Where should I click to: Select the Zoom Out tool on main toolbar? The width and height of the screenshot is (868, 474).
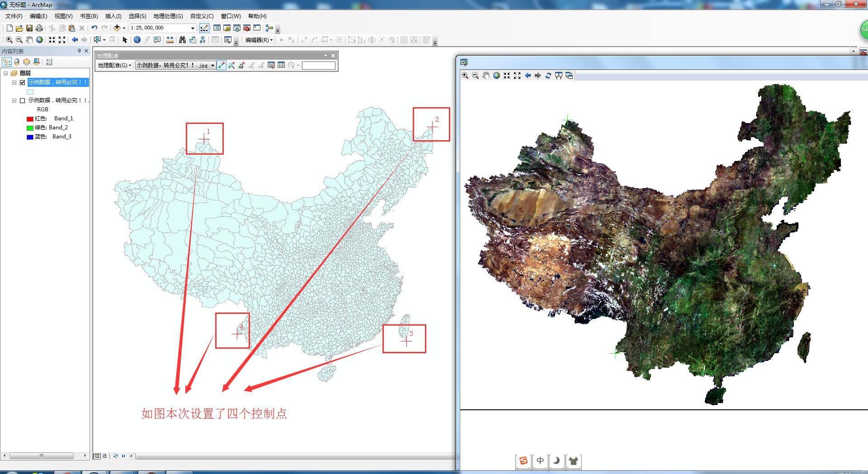[x=19, y=40]
